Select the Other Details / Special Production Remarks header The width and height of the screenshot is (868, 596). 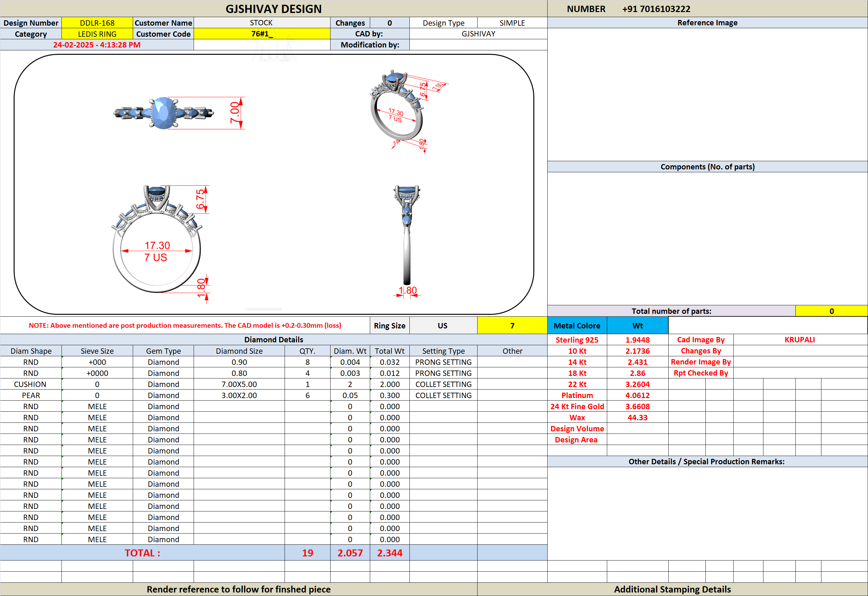click(x=707, y=461)
